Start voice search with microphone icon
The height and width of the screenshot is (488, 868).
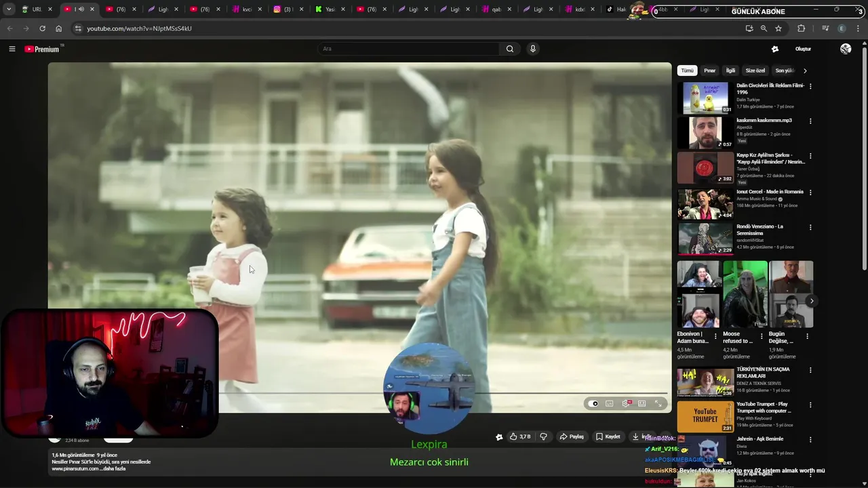(533, 49)
